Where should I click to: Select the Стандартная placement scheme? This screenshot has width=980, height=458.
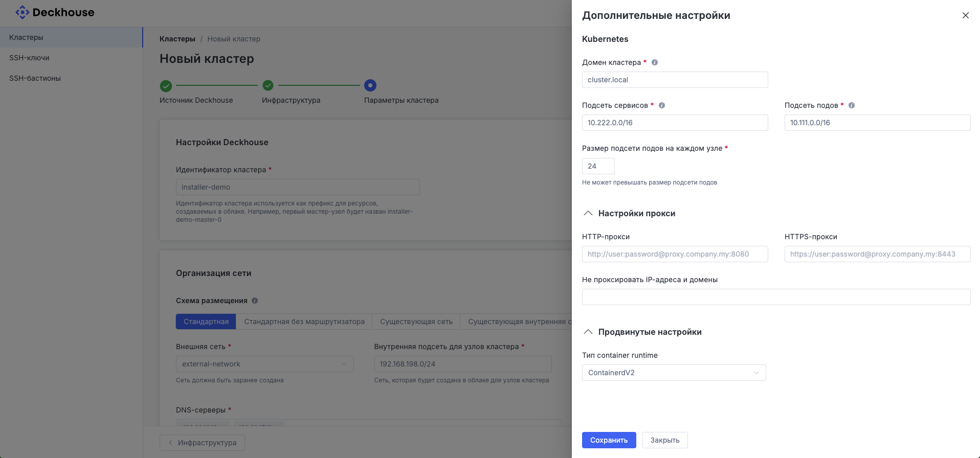206,322
